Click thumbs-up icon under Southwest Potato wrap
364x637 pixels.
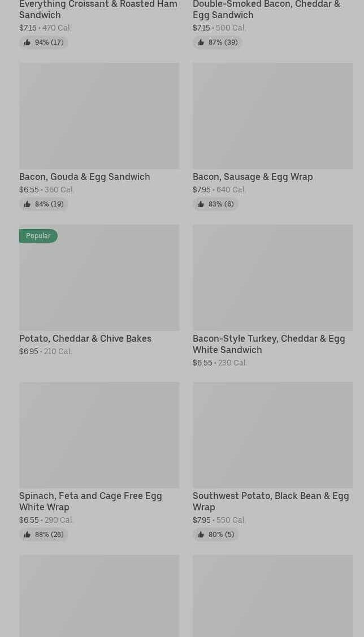click(201, 535)
